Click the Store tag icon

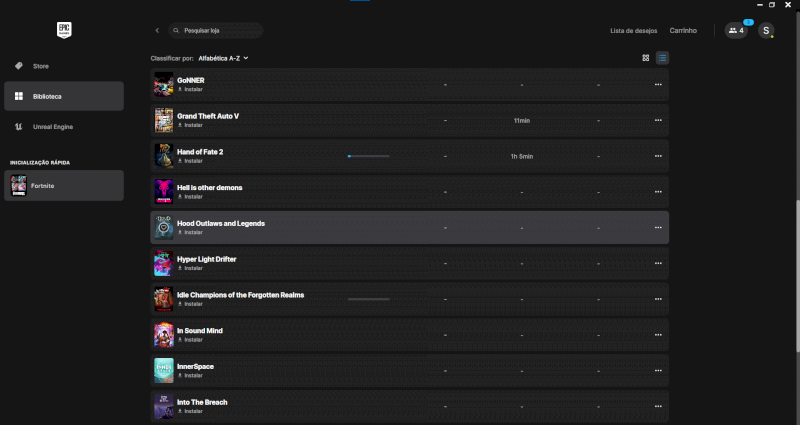(19, 66)
